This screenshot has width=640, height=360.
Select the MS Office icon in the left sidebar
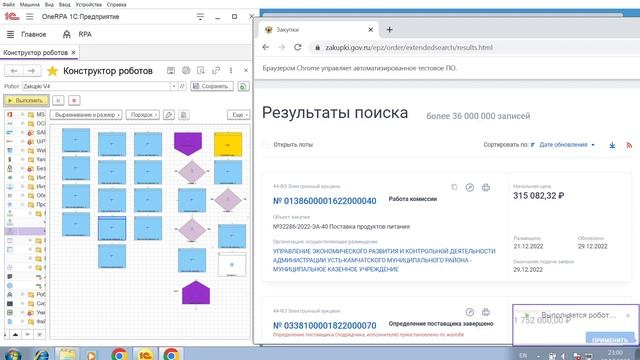tap(10, 115)
